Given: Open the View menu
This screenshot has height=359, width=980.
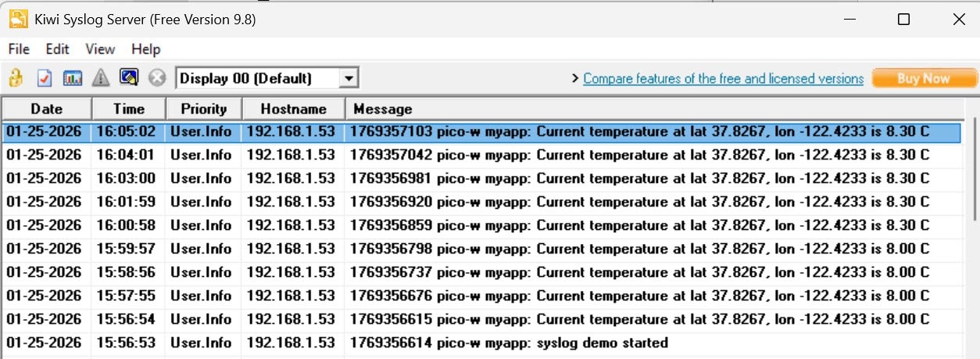Looking at the screenshot, I should click(100, 48).
